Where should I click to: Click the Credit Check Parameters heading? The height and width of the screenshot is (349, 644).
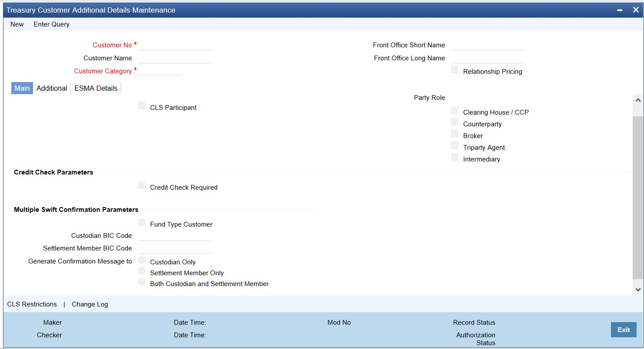point(53,172)
